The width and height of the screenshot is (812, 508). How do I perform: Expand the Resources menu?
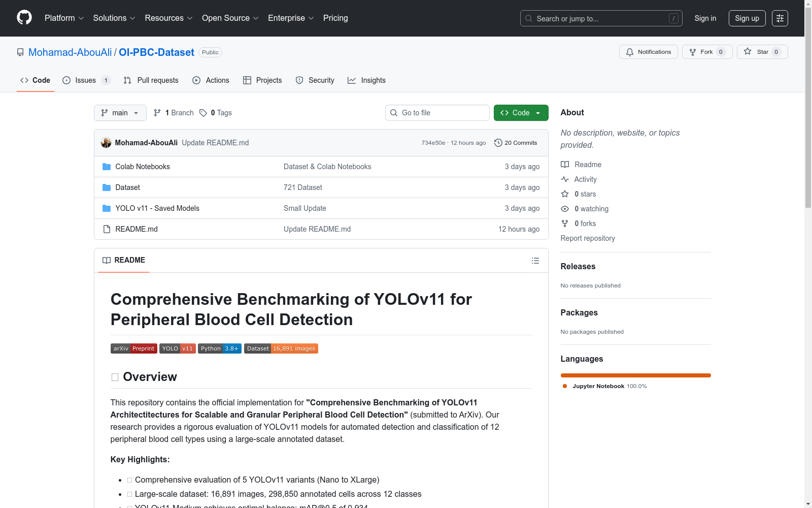(x=169, y=18)
